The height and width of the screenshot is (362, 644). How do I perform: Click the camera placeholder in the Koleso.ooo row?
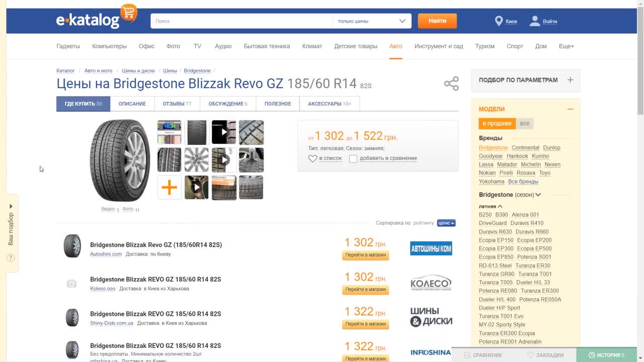pos(71,284)
